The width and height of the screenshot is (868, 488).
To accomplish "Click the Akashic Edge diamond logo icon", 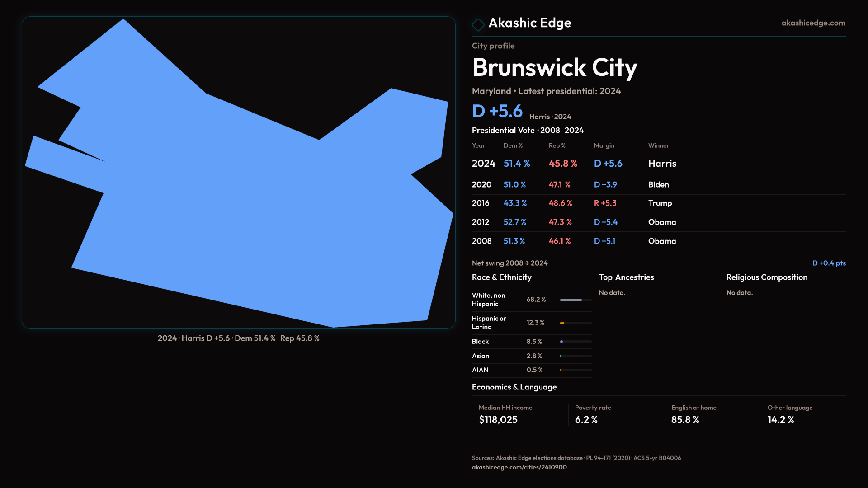I will coord(478,24).
